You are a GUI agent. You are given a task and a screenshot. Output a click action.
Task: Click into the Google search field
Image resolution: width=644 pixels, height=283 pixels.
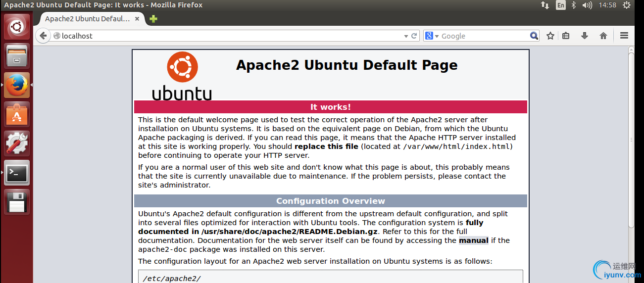pos(485,36)
